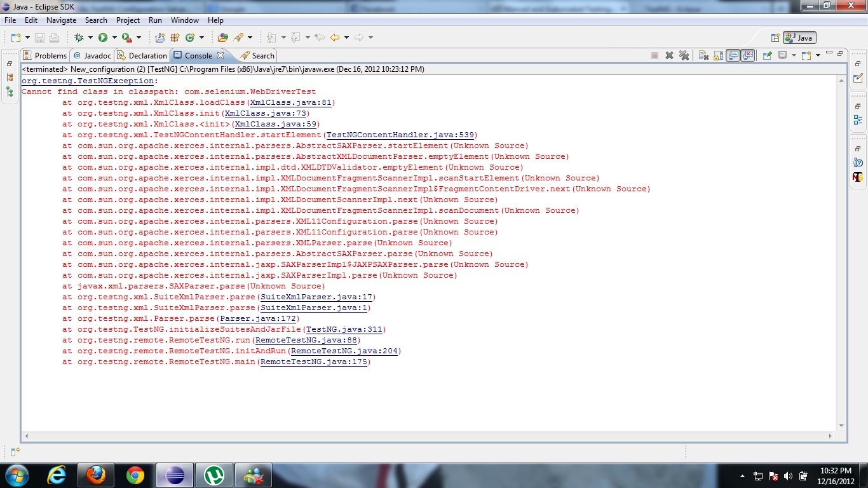Screen dimensions: 868x488
Task: Open TestNGContentHandler.java:539 link
Action: [x=399, y=135]
